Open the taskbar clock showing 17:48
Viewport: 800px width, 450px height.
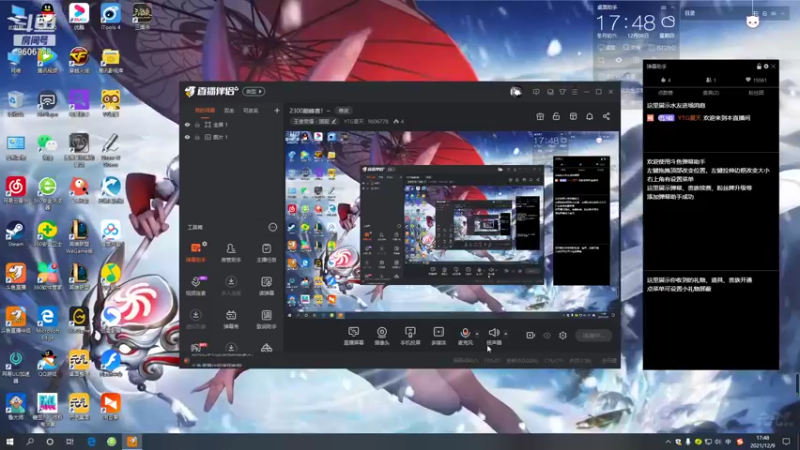(762, 441)
